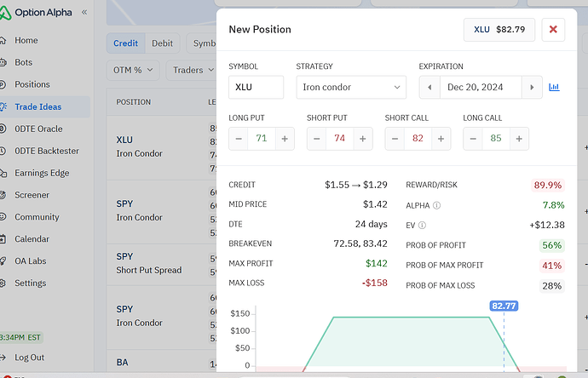
Task: Click the EV info icon
Action: coord(424,225)
